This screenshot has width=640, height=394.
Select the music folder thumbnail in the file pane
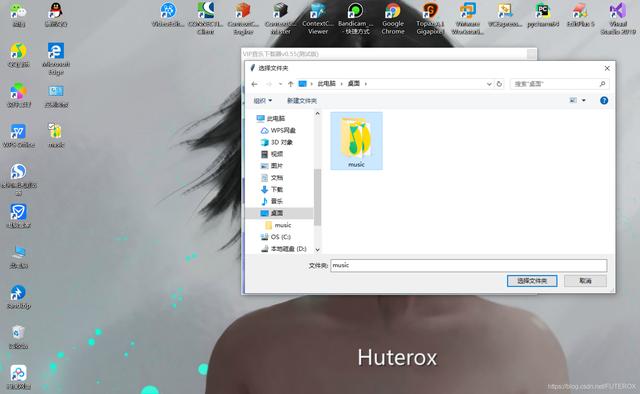coord(356,141)
